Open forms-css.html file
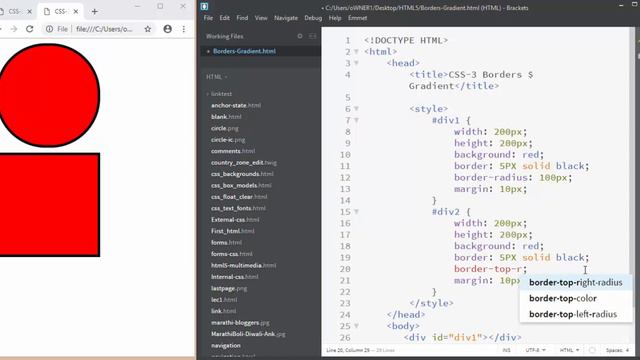Screen dimensions: 640x360 231,254
